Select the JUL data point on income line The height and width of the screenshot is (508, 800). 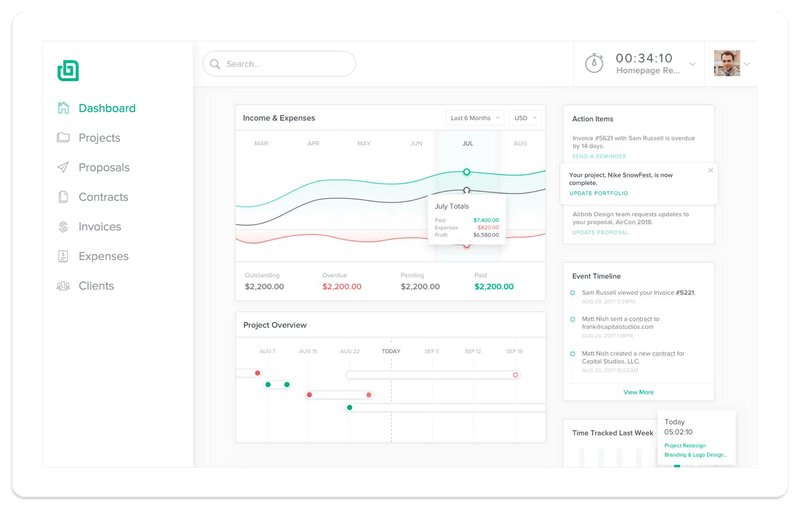click(466, 172)
